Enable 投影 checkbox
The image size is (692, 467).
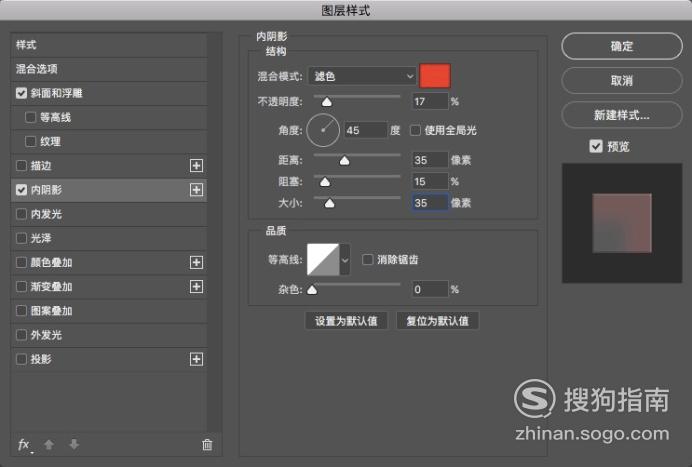21,359
